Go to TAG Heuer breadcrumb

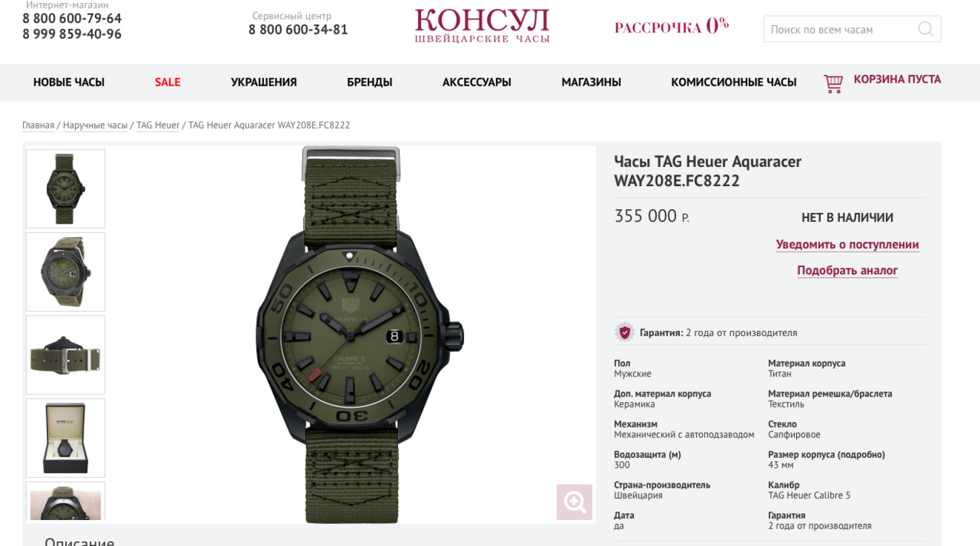pyautogui.click(x=158, y=125)
